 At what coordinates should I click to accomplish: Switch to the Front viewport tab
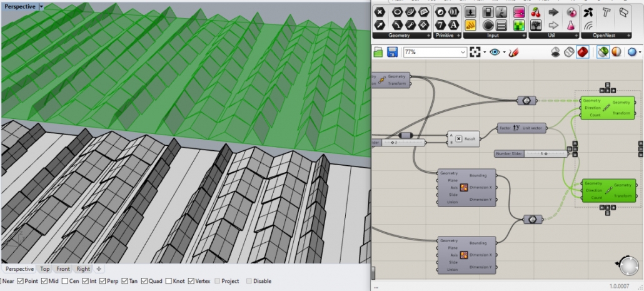point(63,269)
